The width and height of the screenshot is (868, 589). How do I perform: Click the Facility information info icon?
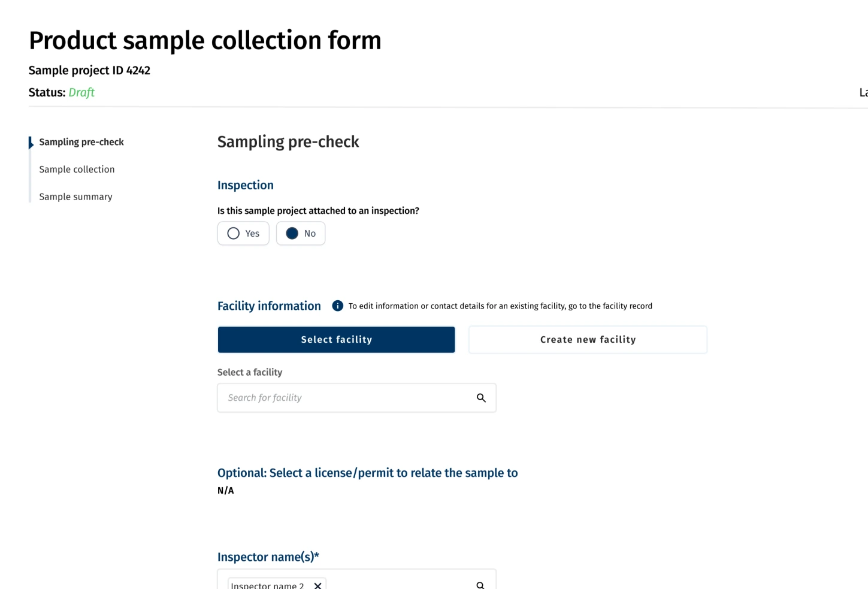(x=337, y=306)
